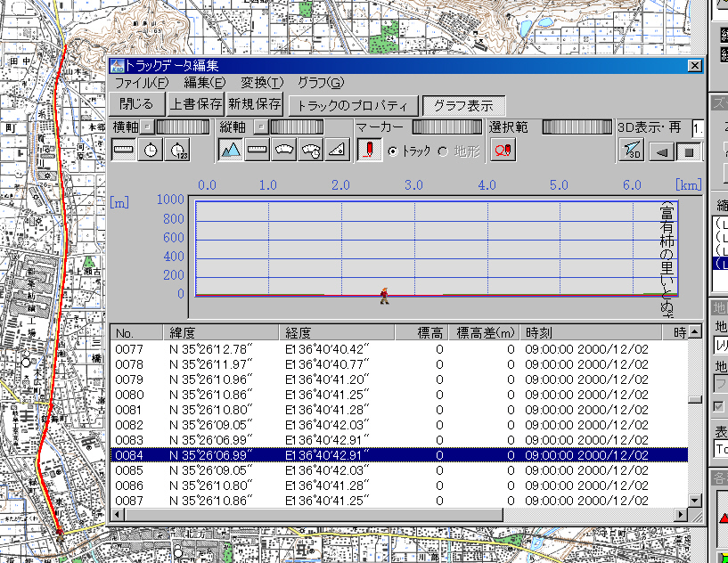Click the 上書保存 button
The width and height of the screenshot is (728, 563).
click(195, 104)
